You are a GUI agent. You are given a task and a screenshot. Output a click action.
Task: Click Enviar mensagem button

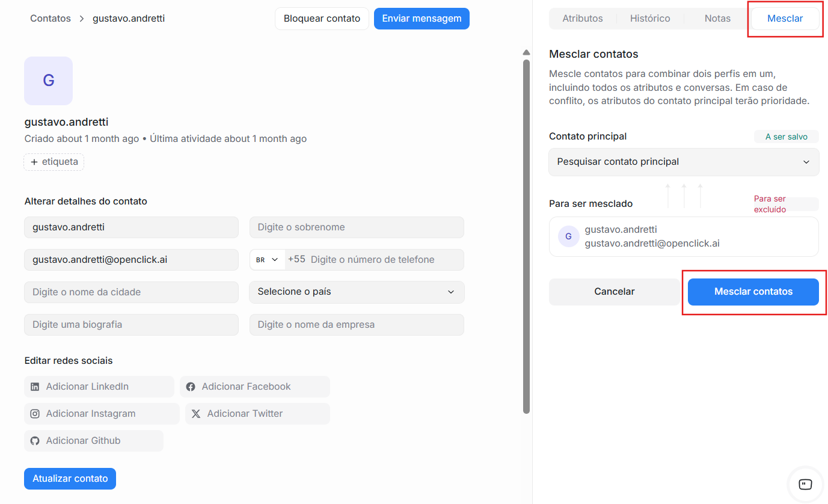(422, 19)
